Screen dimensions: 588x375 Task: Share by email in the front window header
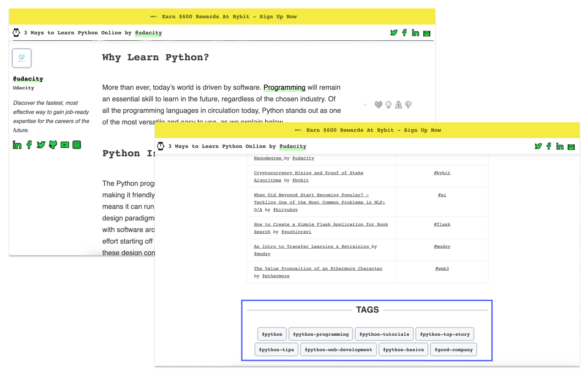[571, 147]
